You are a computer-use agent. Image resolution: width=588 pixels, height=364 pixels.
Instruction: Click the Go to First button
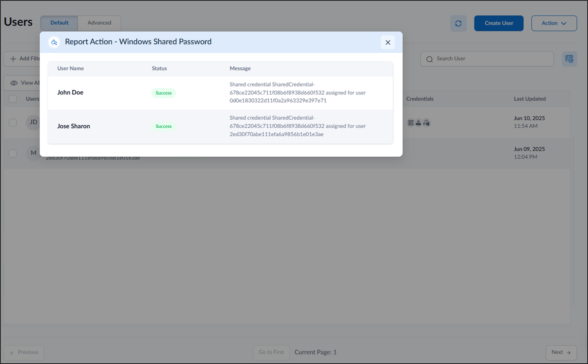[x=271, y=352]
